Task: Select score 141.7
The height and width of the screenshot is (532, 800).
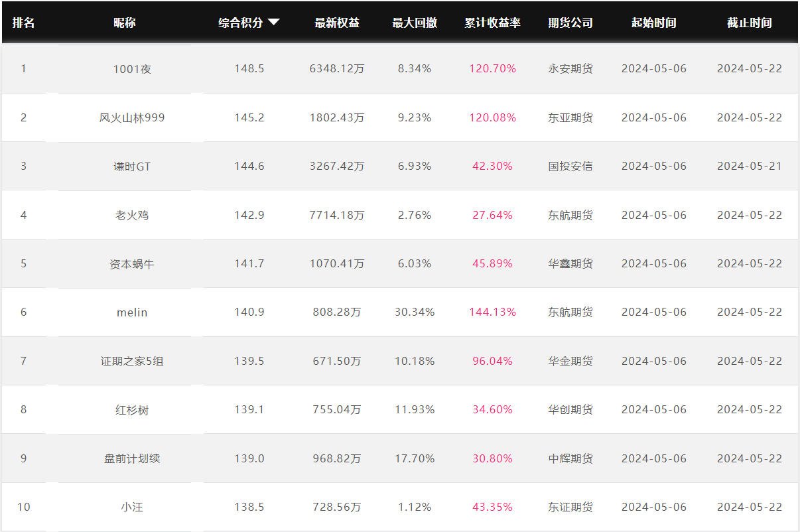Action: tap(249, 263)
